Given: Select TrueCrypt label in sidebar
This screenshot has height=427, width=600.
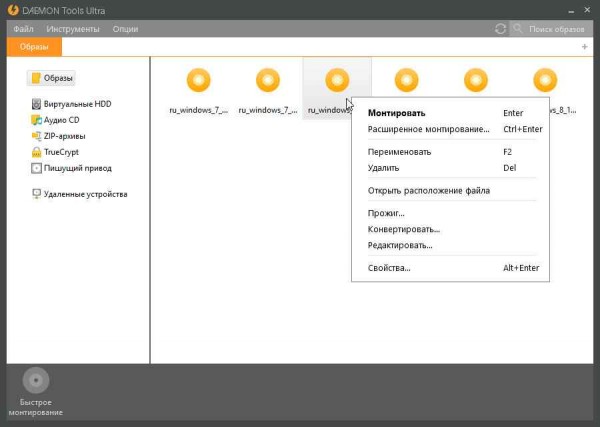Looking at the screenshot, I should [x=61, y=152].
